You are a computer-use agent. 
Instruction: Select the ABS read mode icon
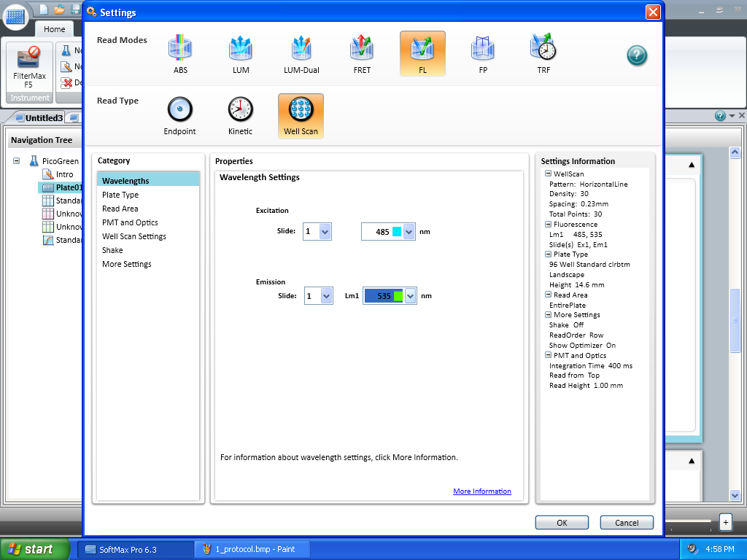tap(180, 49)
